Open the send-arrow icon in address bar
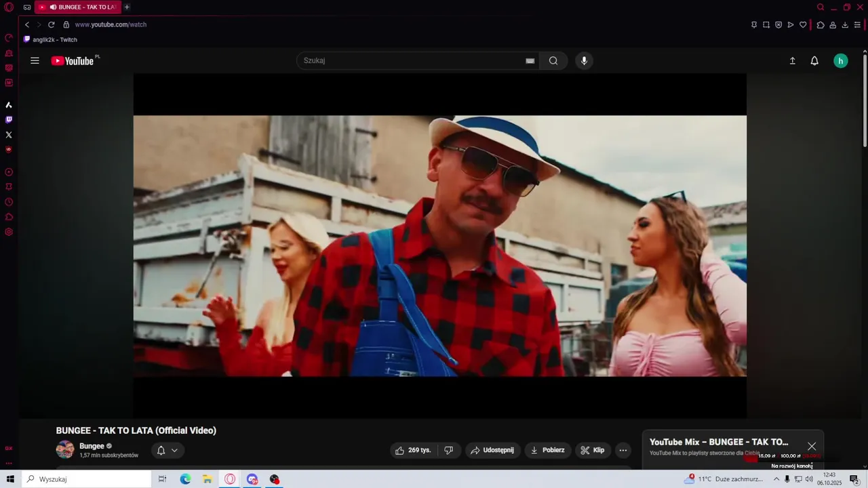Screen dimensions: 868x488 click(x=791, y=25)
